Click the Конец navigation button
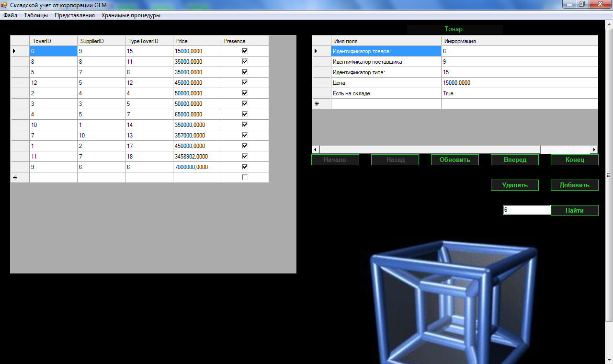The height and width of the screenshot is (364, 613). (574, 160)
